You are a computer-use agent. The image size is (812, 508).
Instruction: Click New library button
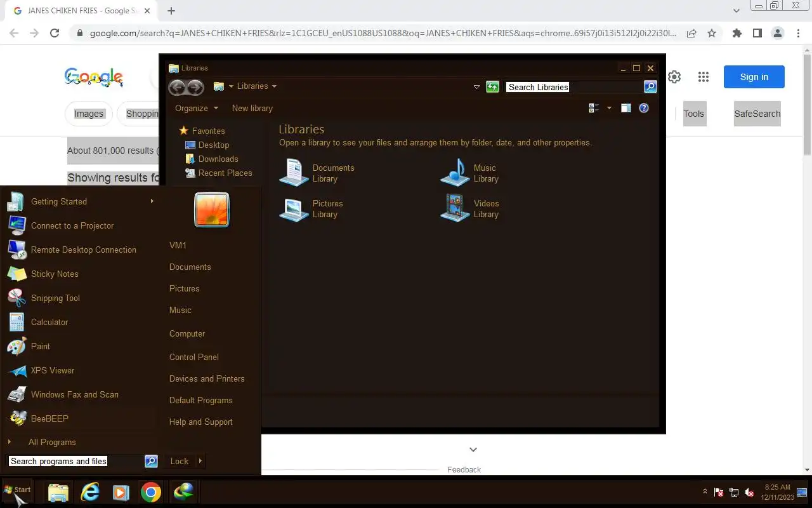coord(252,108)
